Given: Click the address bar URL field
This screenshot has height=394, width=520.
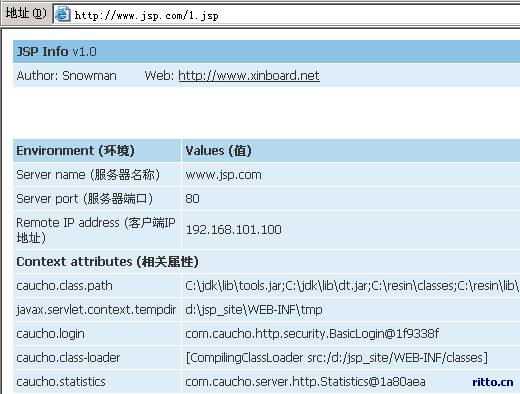Looking at the screenshot, I should pyautogui.click(x=287, y=15).
